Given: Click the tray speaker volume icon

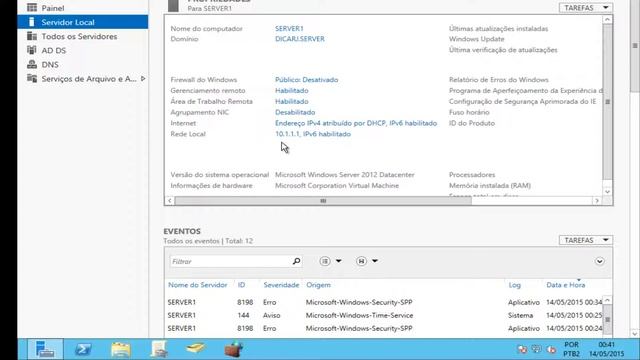Looking at the screenshot, I should pos(551,349).
